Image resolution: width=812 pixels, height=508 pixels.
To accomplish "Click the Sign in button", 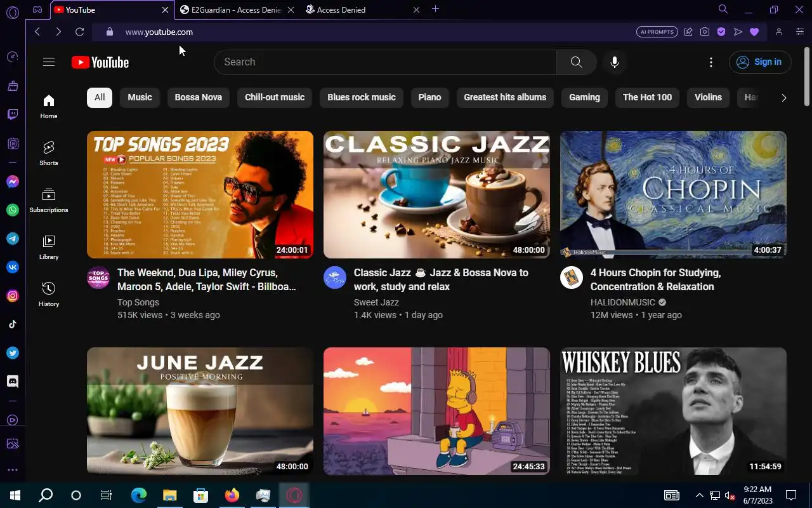I will click(760, 62).
